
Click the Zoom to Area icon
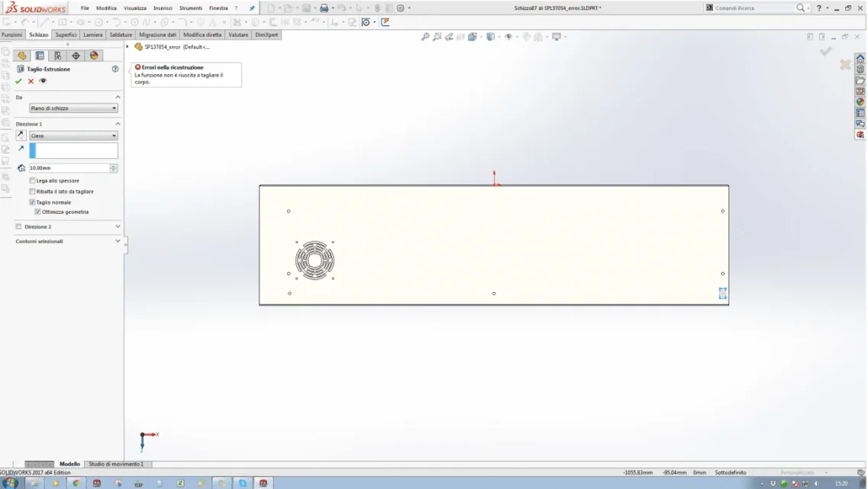pyautogui.click(x=437, y=37)
